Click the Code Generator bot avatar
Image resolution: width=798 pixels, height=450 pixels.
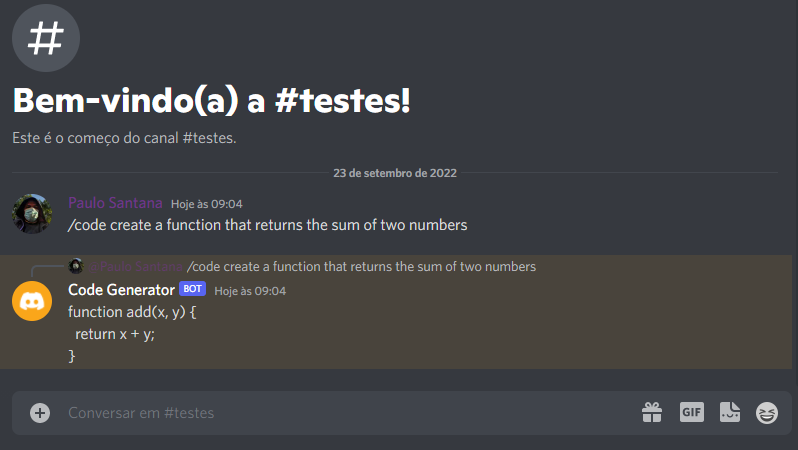32,301
